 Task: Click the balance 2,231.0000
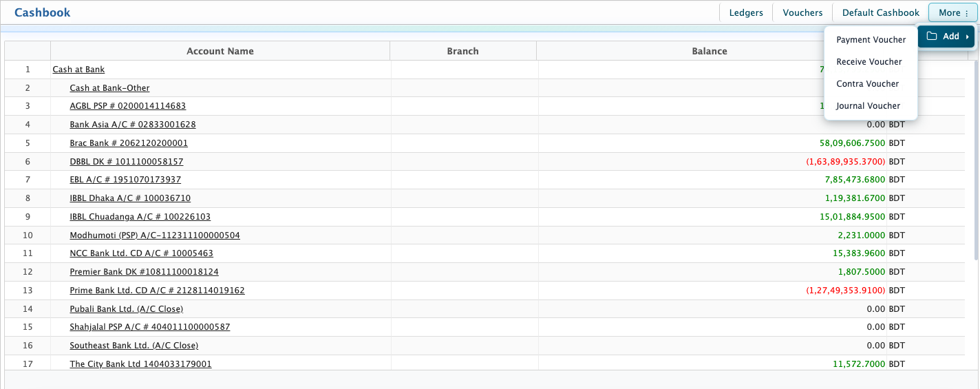coord(862,235)
